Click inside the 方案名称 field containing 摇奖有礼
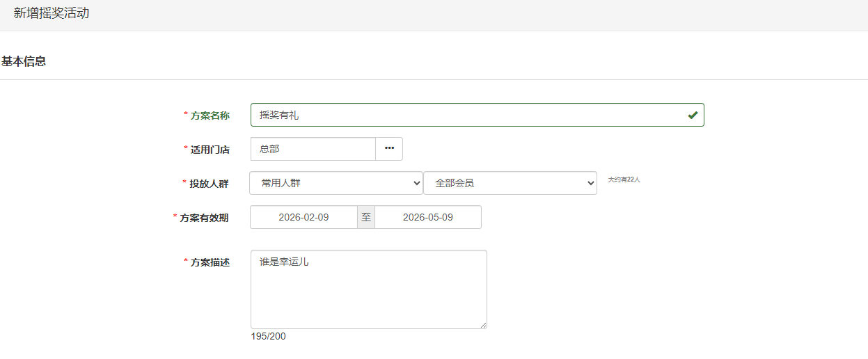The image size is (868, 359). tap(466, 115)
